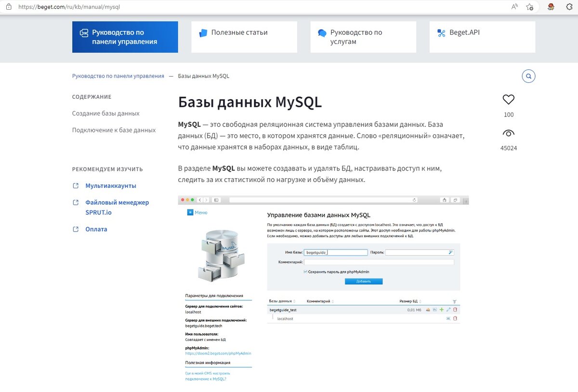
Task: Click breadcrumb text Базы данных MySQL
Action: point(204,76)
